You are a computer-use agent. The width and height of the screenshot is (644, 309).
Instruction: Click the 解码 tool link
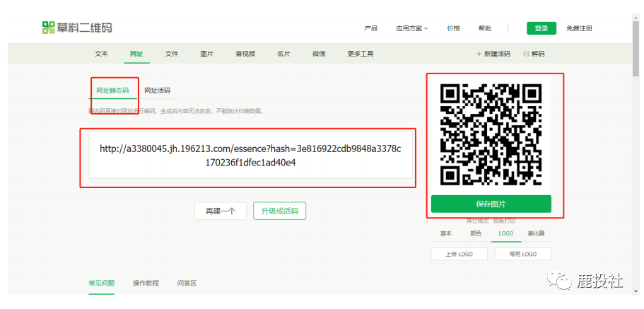534,54
